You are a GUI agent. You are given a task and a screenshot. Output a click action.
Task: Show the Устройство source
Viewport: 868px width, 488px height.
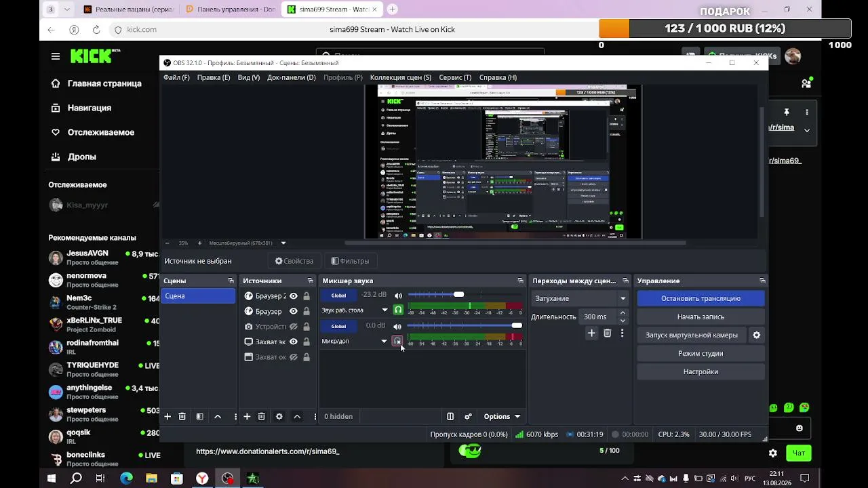tap(294, 327)
